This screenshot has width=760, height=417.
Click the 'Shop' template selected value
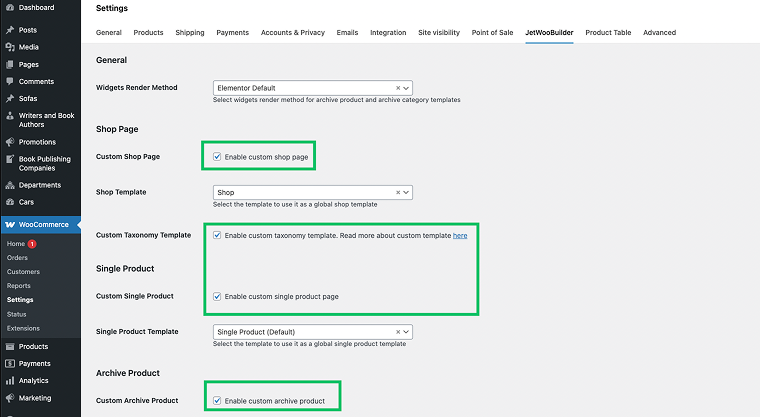point(226,192)
